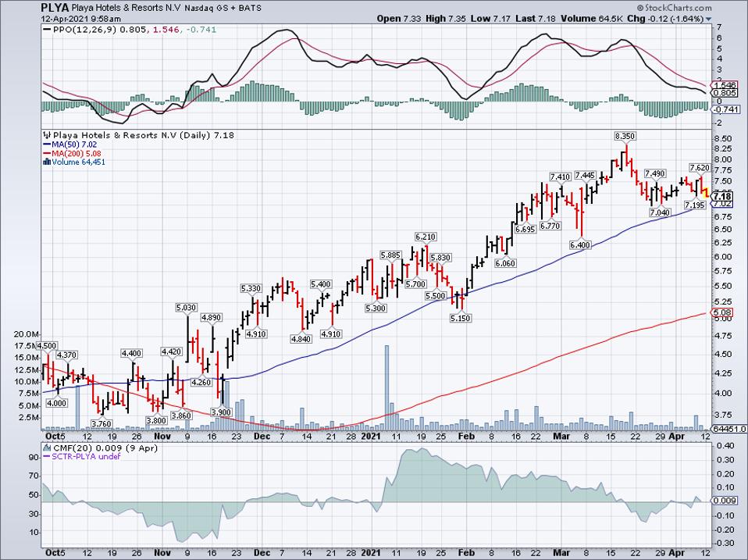Click the 7.18 last price axis tag
748x560 pixels.
pos(722,197)
